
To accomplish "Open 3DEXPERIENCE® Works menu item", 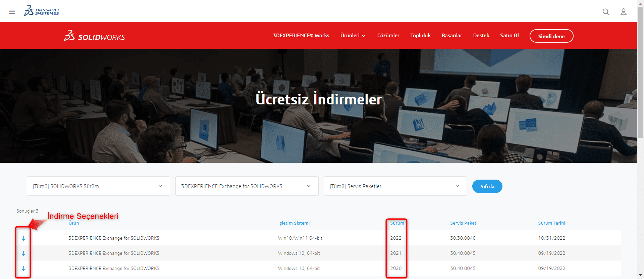I will tap(301, 36).
